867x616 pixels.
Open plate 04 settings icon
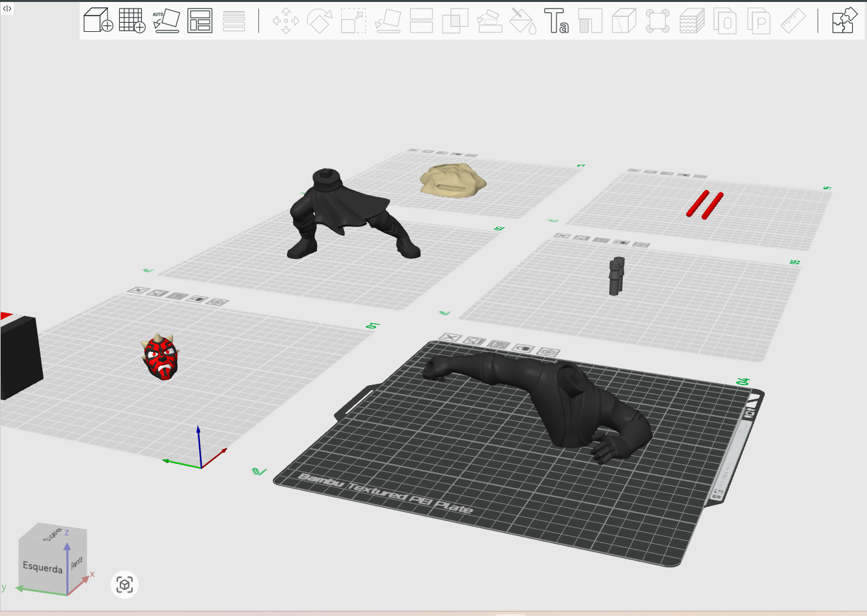pos(549,353)
